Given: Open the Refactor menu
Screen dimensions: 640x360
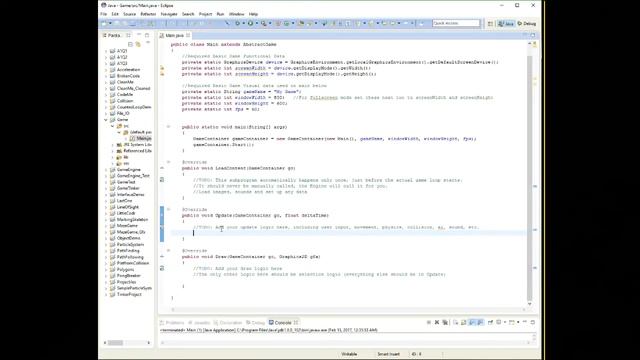Looking at the screenshot, I should [148, 14].
